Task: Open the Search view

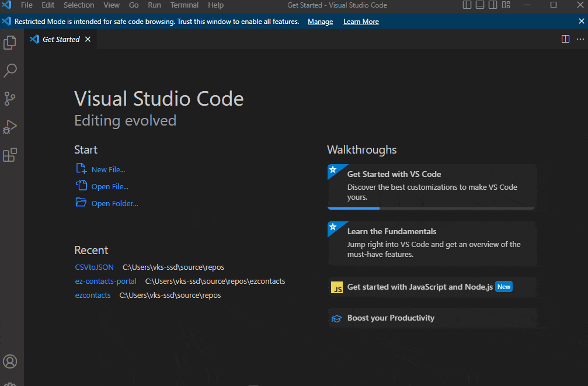Action: tap(10, 70)
